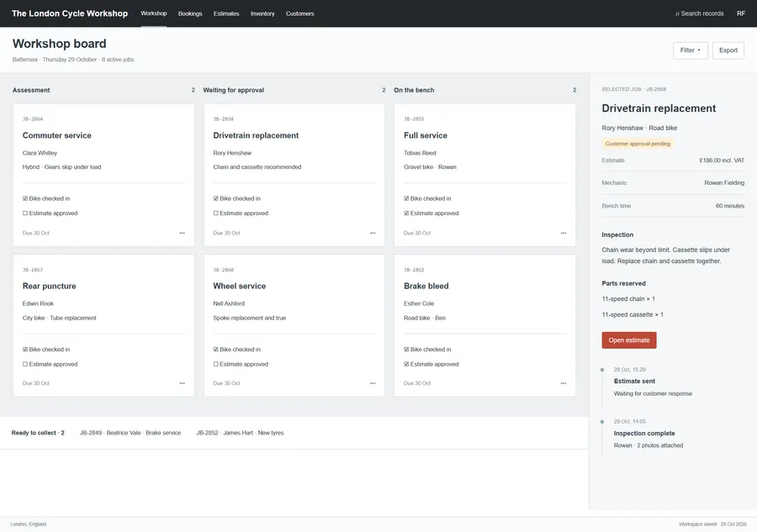
Task: Select the Rear puncture card title
Action: [x=50, y=286]
